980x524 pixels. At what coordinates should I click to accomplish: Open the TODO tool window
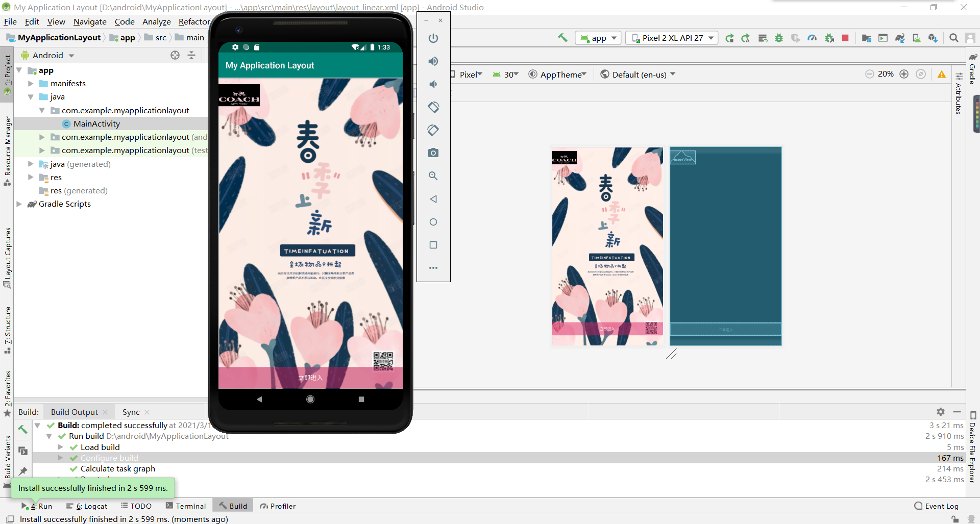point(136,506)
